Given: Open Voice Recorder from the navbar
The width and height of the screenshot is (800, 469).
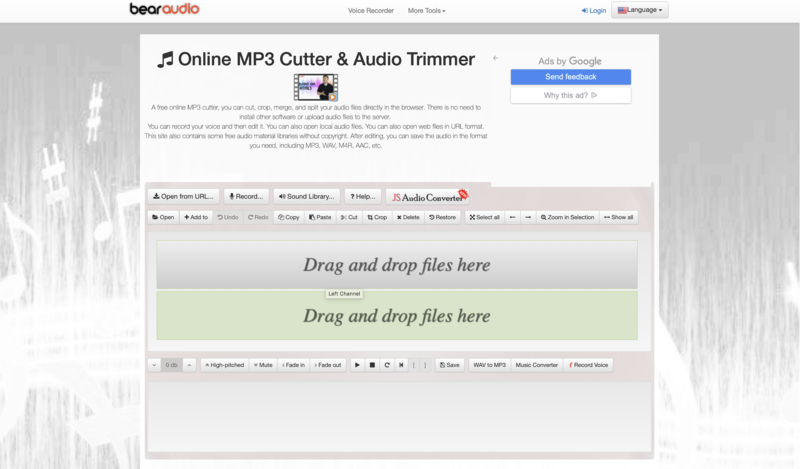Looking at the screenshot, I should 369,10.
